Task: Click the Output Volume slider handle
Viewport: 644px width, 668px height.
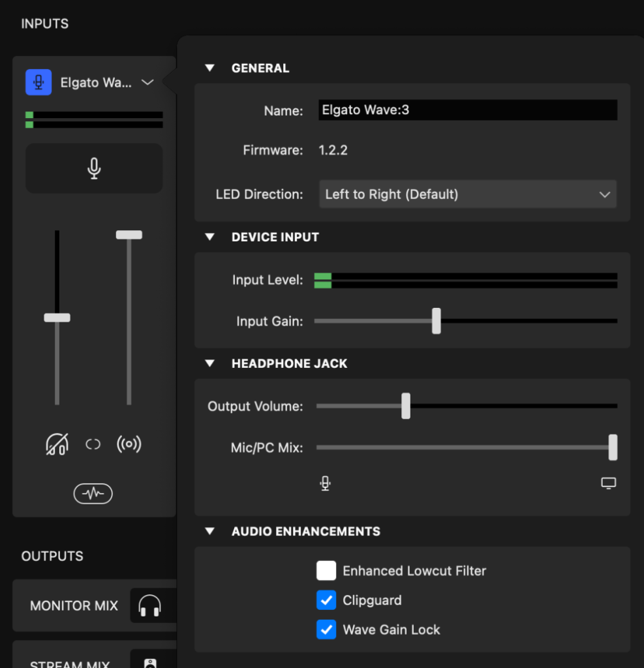Action: [406, 406]
